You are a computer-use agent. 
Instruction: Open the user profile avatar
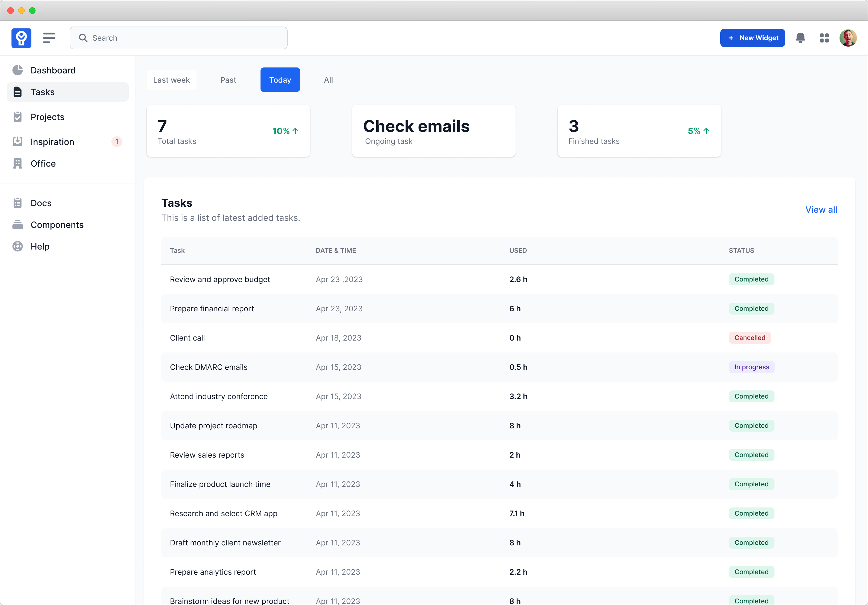click(x=848, y=38)
